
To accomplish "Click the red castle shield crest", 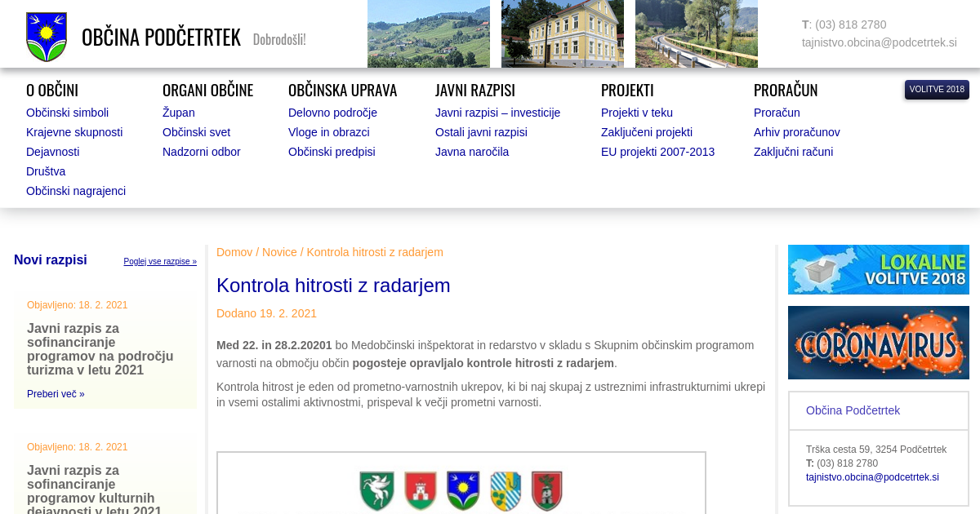I will click(x=421, y=491).
